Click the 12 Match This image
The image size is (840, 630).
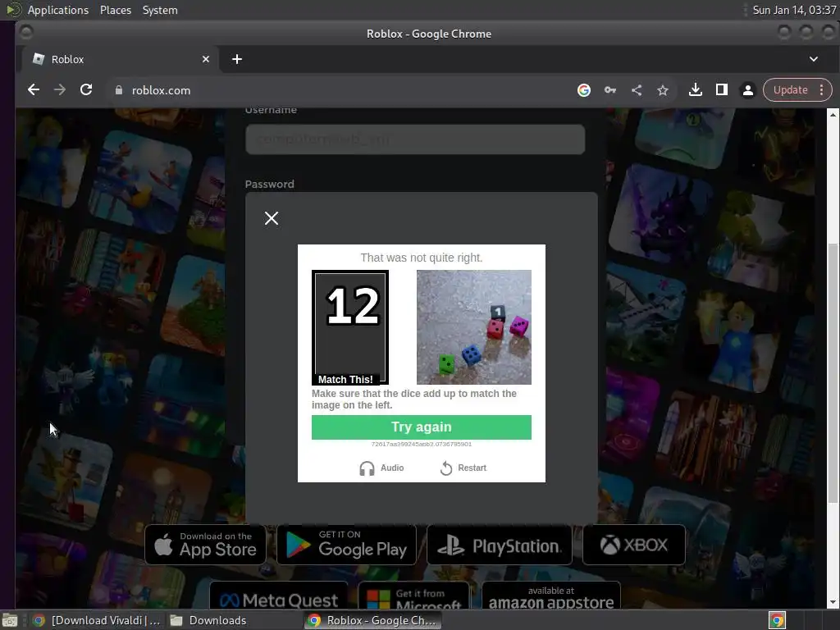coord(350,327)
